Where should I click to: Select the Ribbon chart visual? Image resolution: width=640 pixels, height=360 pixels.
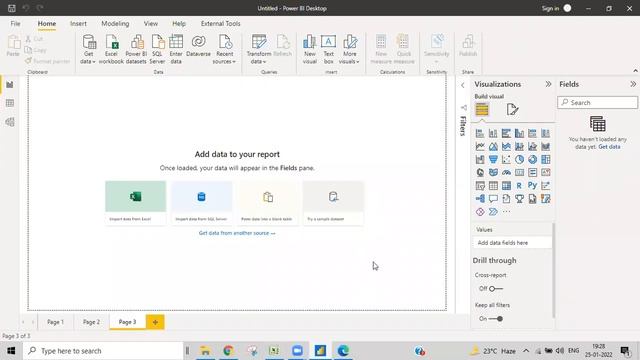click(x=545, y=147)
